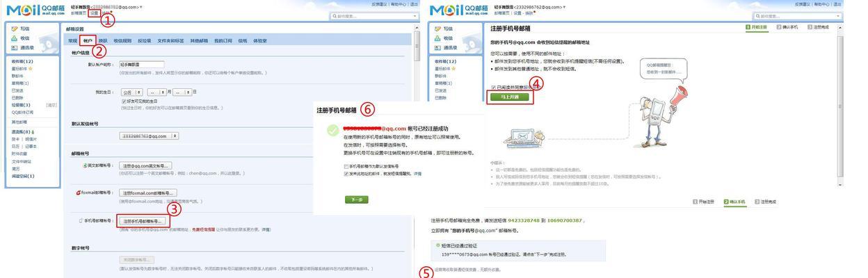The width and height of the screenshot is (868, 278).
Task: Expand account arrow after email in registration header
Action: pos(563,7)
